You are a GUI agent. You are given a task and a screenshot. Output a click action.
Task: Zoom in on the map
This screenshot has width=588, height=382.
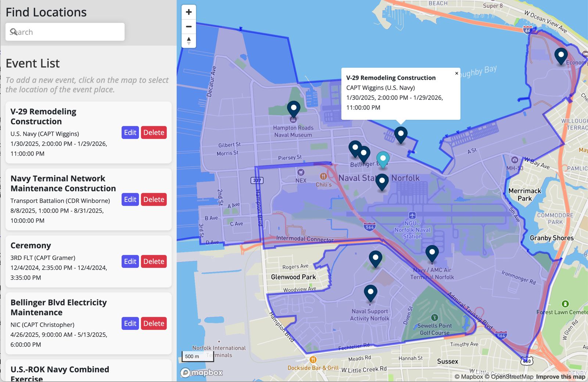click(189, 12)
